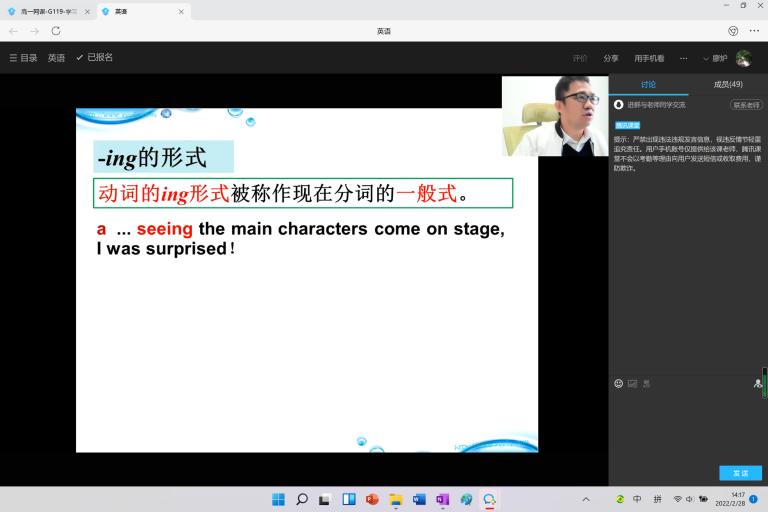Screen dimensions: 768x512
Task: Open Word from the taskbar
Action: click(x=419, y=499)
